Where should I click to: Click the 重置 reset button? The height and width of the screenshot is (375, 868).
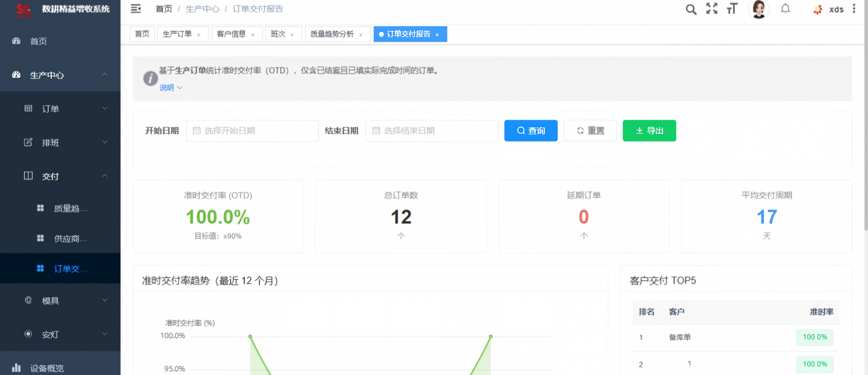(590, 131)
